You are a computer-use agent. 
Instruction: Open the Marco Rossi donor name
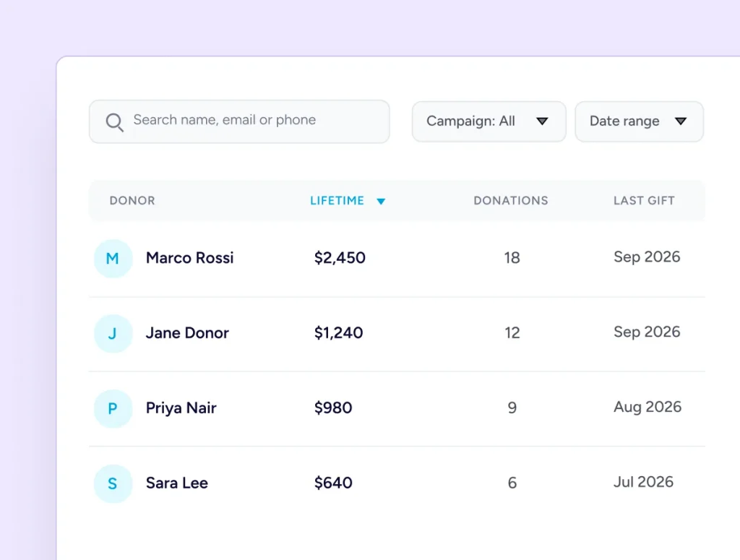(x=190, y=257)
